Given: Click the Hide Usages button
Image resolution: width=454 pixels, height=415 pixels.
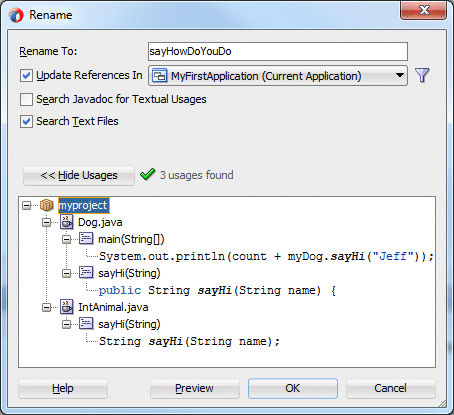Looking at the screenshot, I should 79,175.
